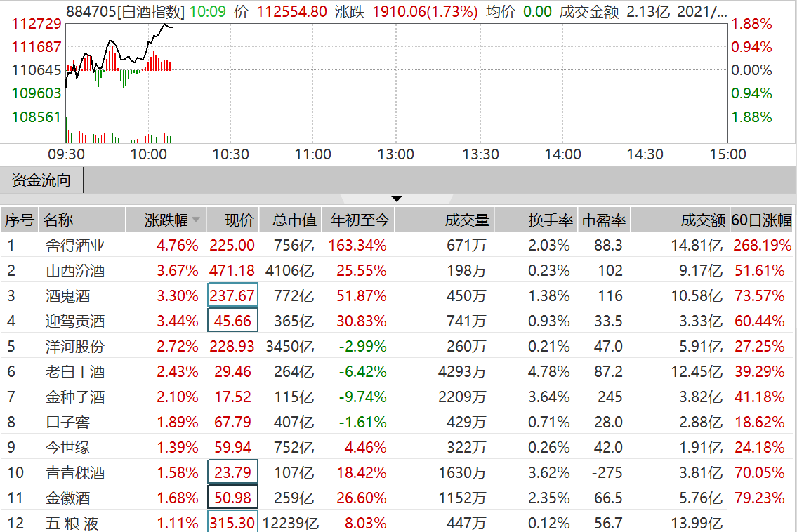Viewport: 797px width, 532px height.
Task: Select stock 山西汾酒
Action: [x=75, y=271]
